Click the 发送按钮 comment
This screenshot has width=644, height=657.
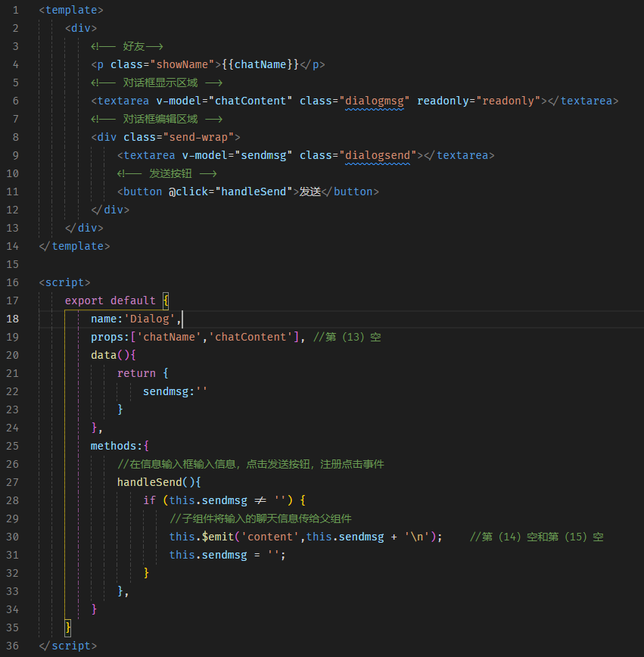click(x=166, y=174)
